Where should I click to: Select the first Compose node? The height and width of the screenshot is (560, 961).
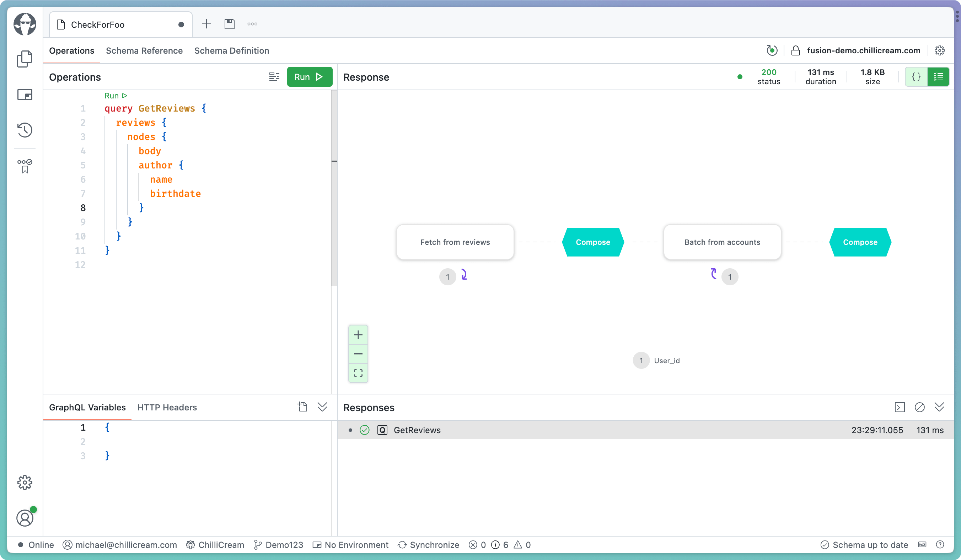point(592,242)
